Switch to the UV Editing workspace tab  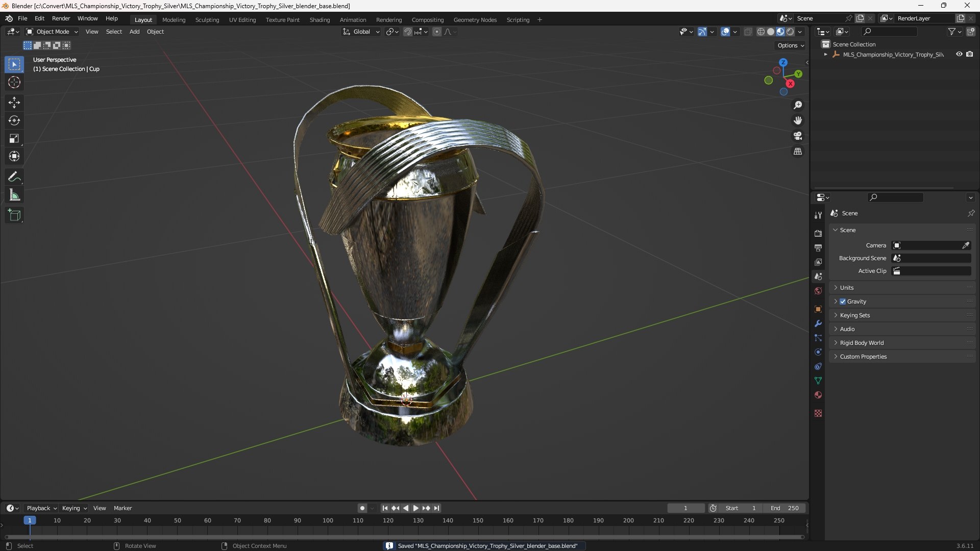[242, 20]
